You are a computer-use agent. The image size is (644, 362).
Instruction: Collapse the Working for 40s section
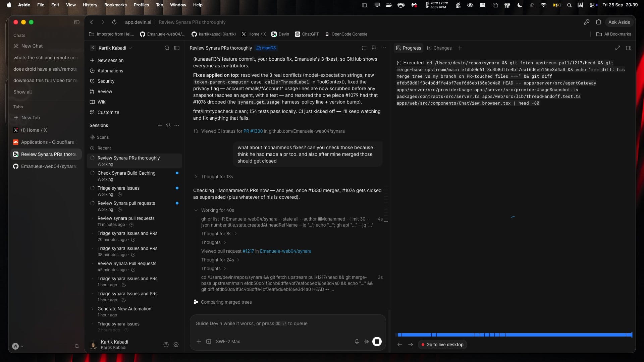coord(214,210)
